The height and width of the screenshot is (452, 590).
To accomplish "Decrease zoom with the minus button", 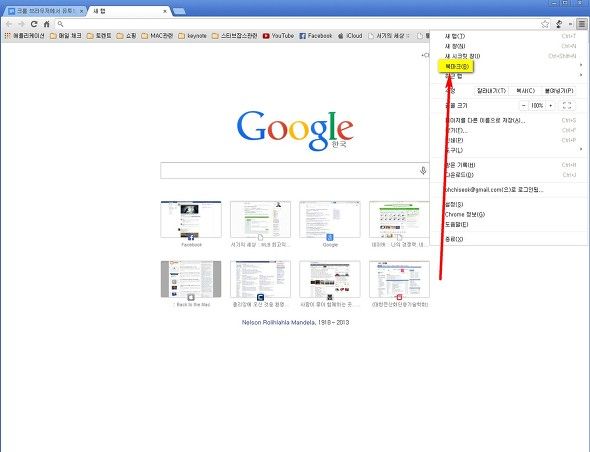I will point(524,106).
